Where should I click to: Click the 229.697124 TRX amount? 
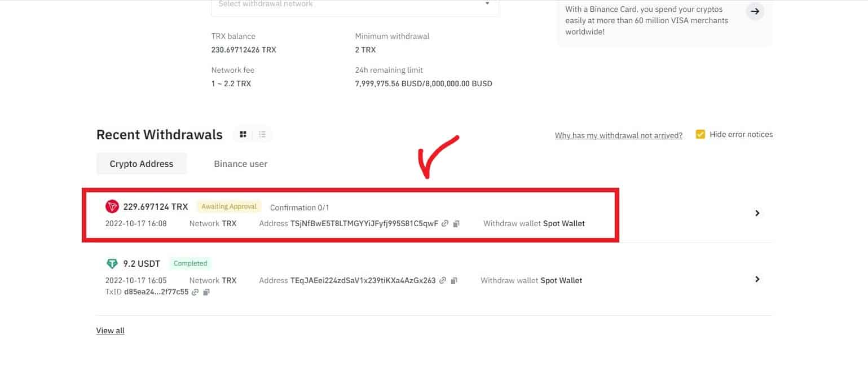click(x=156, y=207)
